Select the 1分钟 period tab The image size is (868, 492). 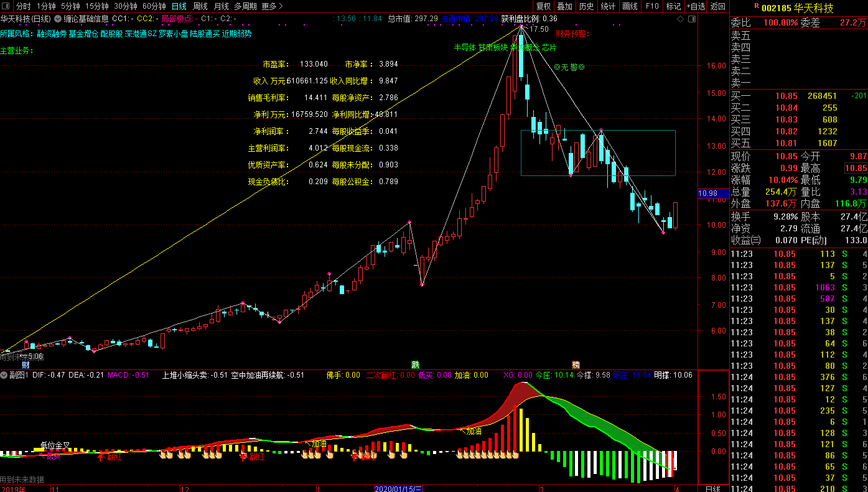[x=47, y=6]
